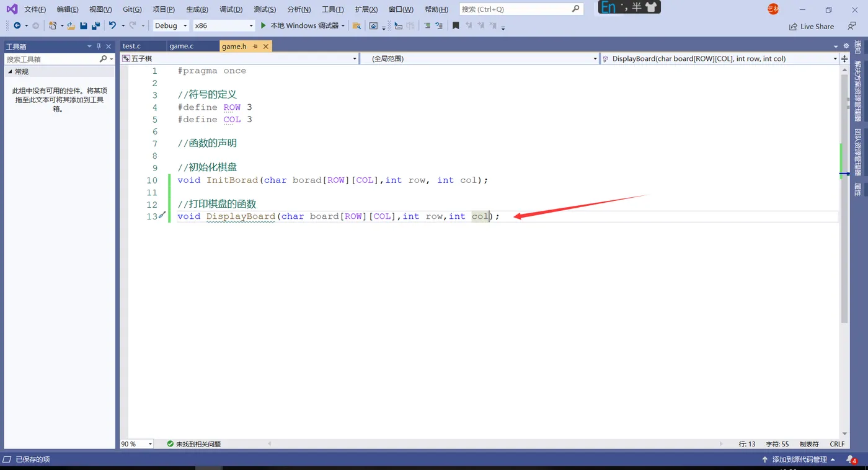Viewport: 868px width, 470px height.
Task: Click the split editor icon at the nav bar's right end
Action: pyautogui.click(x=844, y=58)
